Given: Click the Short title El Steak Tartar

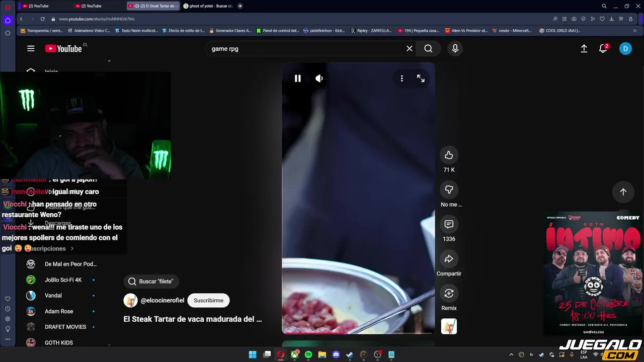Looking at the screenshot, I should [193, 319].
